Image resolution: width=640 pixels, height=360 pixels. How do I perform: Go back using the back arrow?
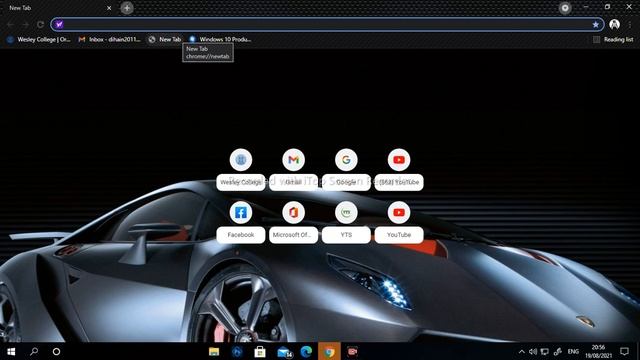coord(11,24)
